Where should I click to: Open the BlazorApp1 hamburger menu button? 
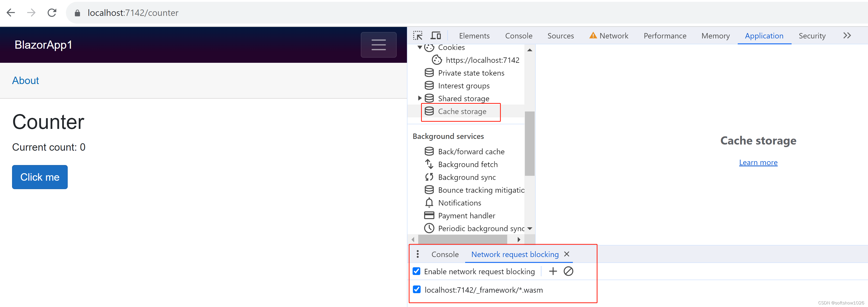[378, 45]
